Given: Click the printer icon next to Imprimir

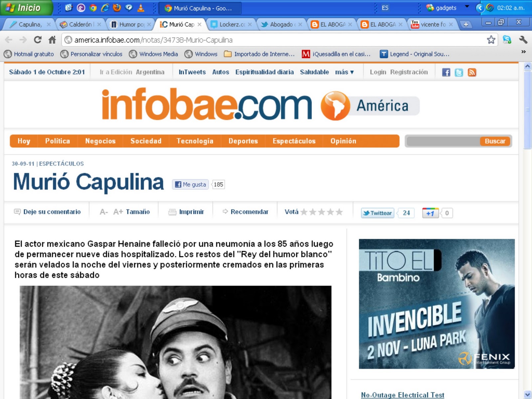Looking at the screenshot, I should pyautogui.click(x=172, y=212).
